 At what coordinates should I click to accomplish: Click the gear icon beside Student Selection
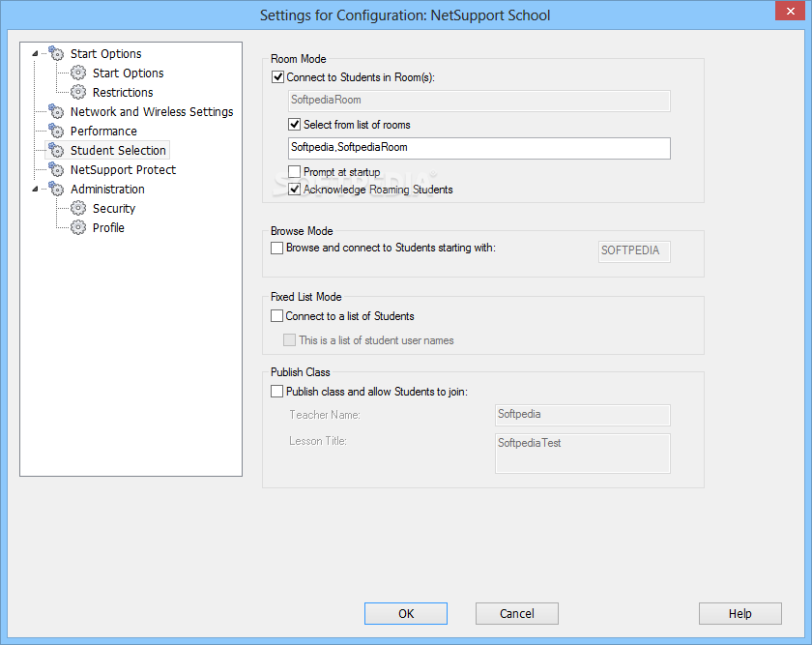coord(56,150)
